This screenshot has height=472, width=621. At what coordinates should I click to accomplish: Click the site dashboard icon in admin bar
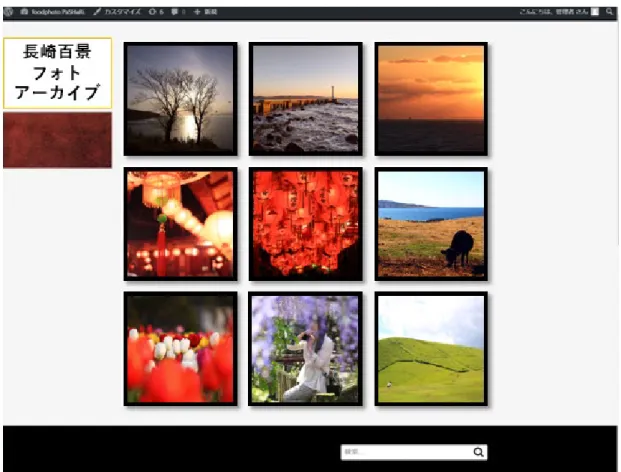24,12
